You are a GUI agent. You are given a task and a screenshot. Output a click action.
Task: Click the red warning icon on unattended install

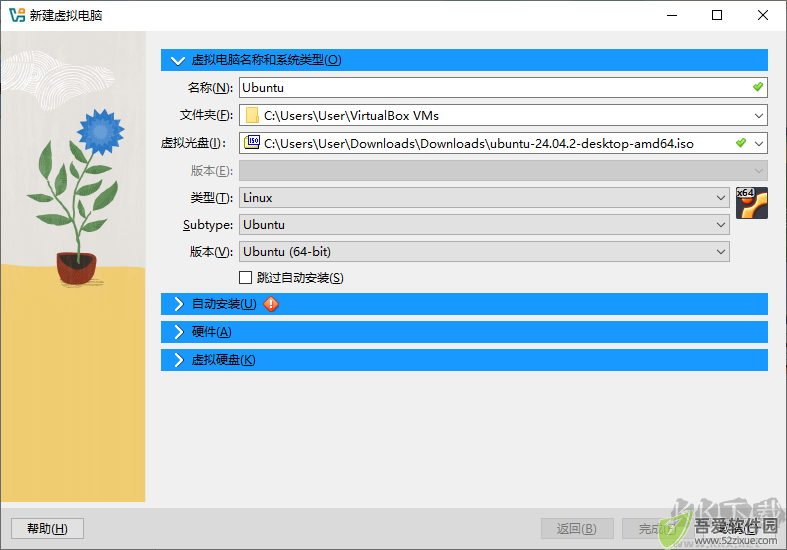[x=271, y=304]
